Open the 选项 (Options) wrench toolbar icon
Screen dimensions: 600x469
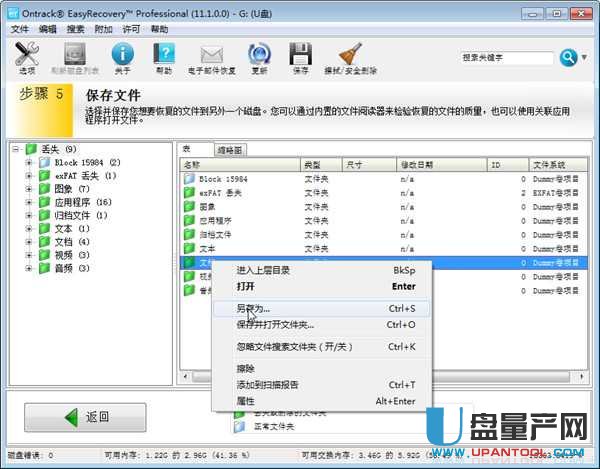[x=27, y=56]
